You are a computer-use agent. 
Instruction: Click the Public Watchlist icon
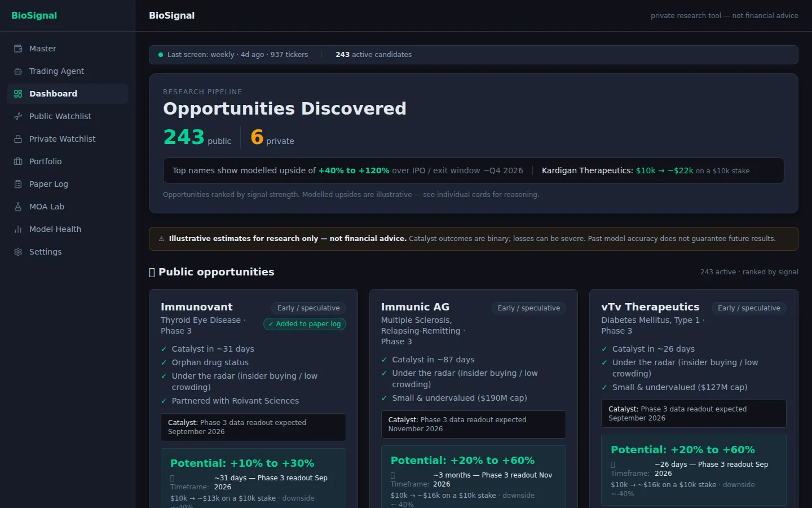[x=18, y=116]
